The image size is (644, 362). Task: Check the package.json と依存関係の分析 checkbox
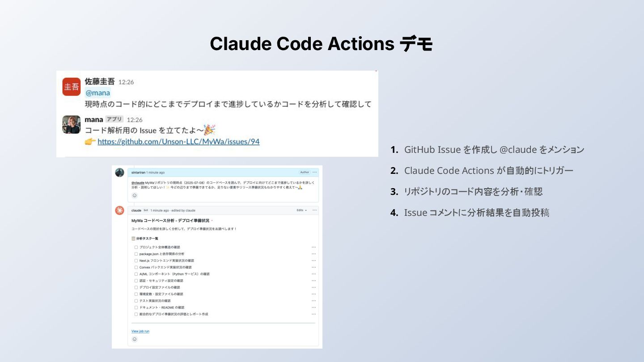tap(136, 254)
